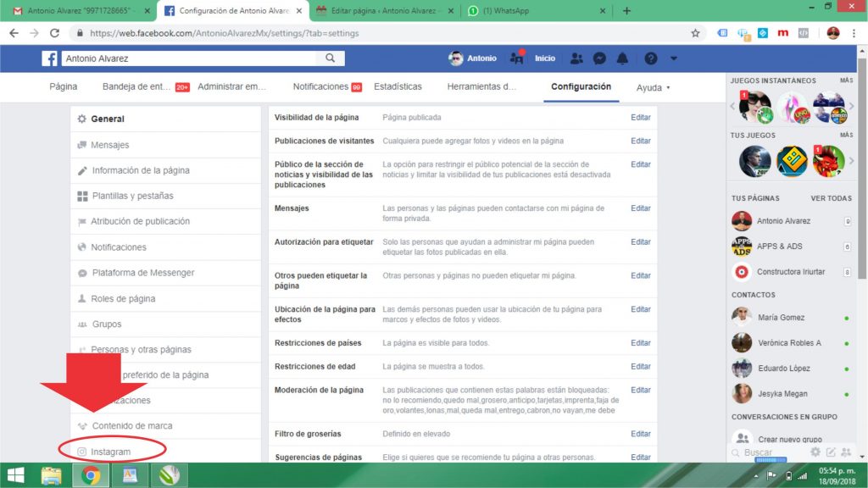Open notifications bell icon

click(x=623, y=58)
